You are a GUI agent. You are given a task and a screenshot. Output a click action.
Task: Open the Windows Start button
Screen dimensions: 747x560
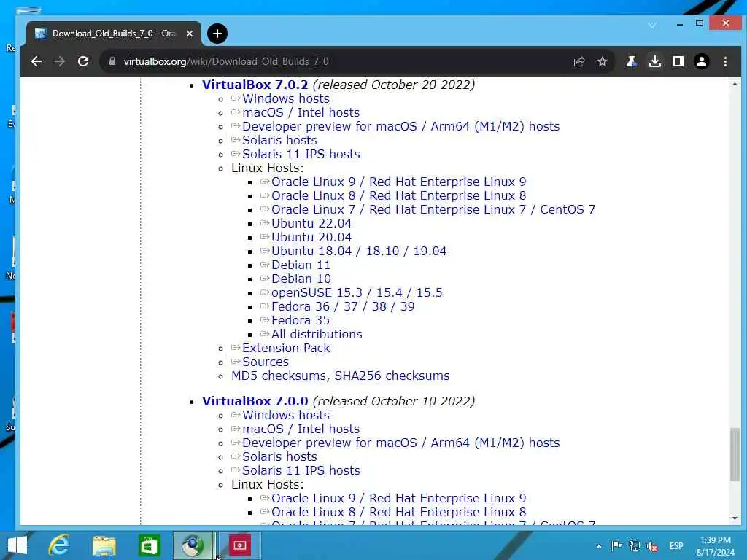coord(18,545)
